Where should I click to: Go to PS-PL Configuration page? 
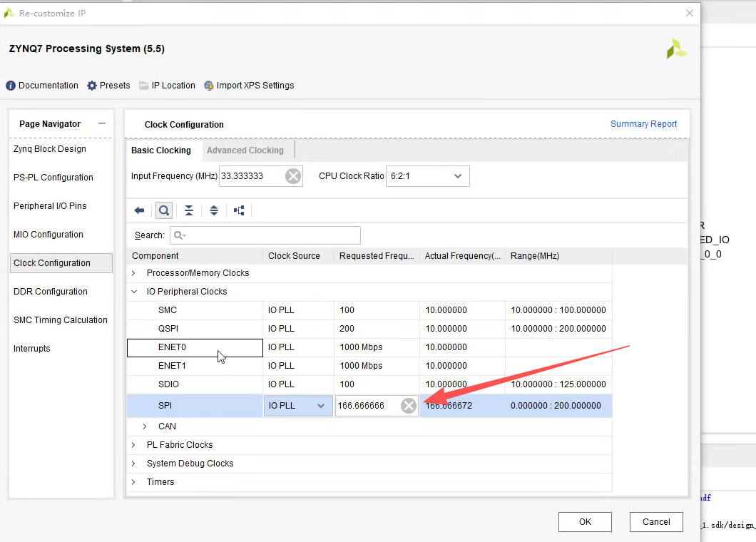click(53, 178)
